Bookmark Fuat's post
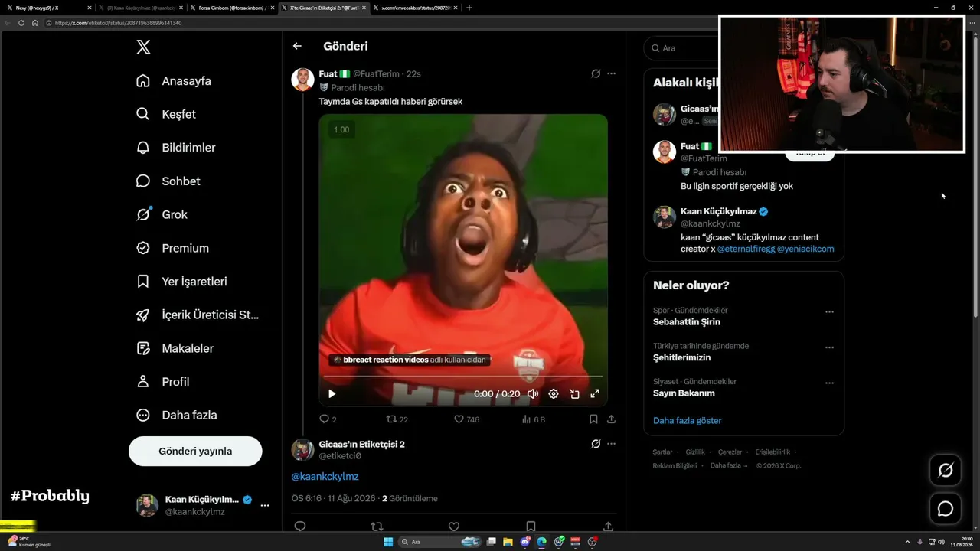Viewport: 980px width, 551px height. [x=593, y=419]
